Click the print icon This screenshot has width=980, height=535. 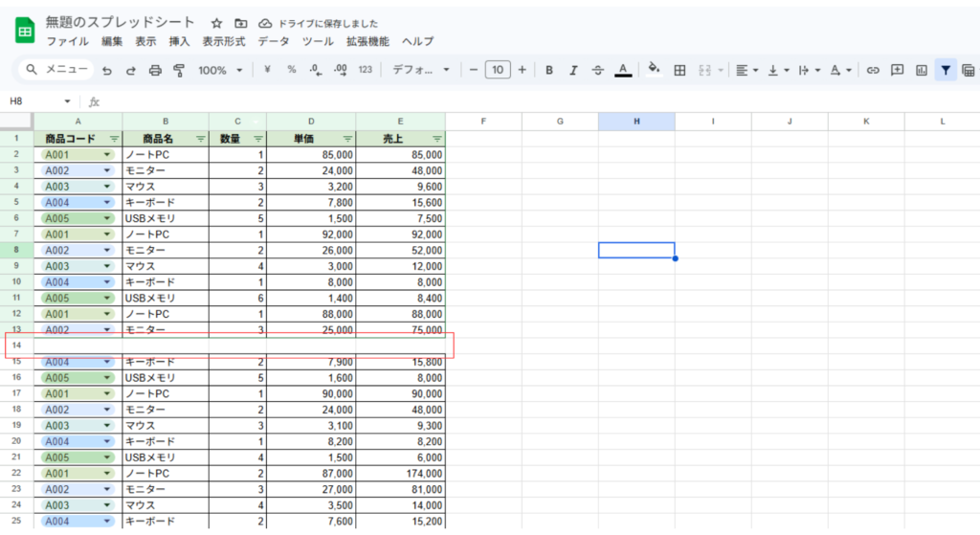(154, 70)
